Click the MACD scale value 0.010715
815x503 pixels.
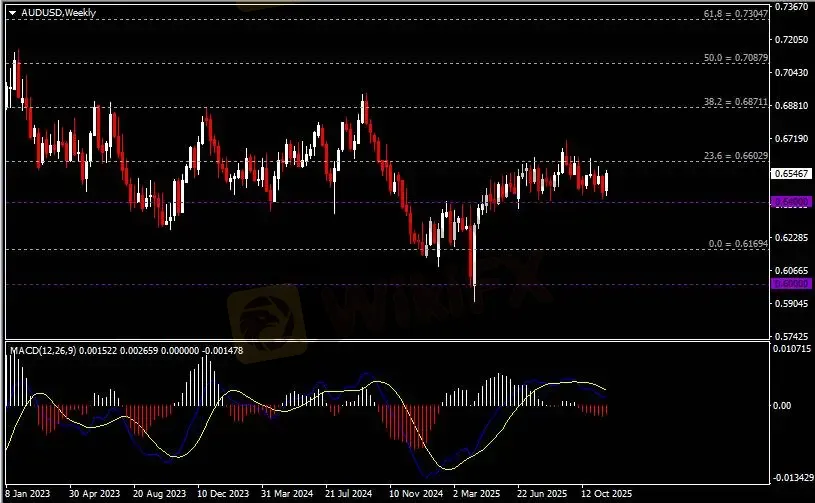(x=791, y=350)
